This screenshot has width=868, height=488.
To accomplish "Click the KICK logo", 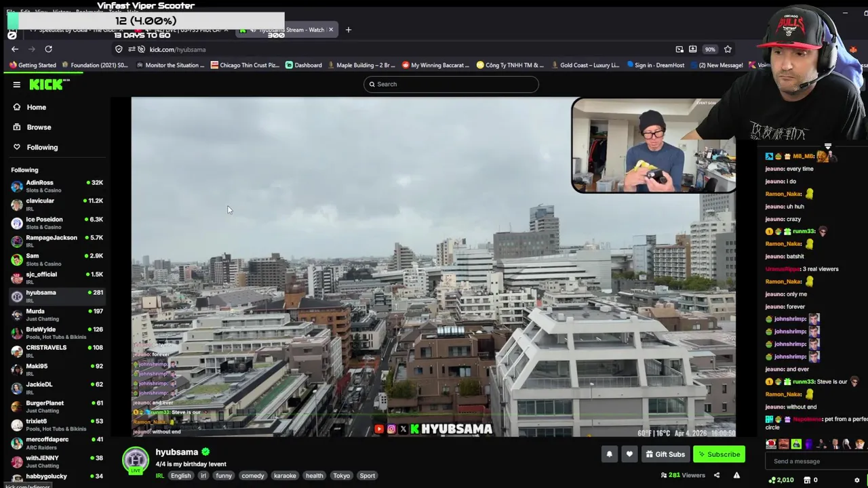I will pyautogui.click(x=49, y=85).
